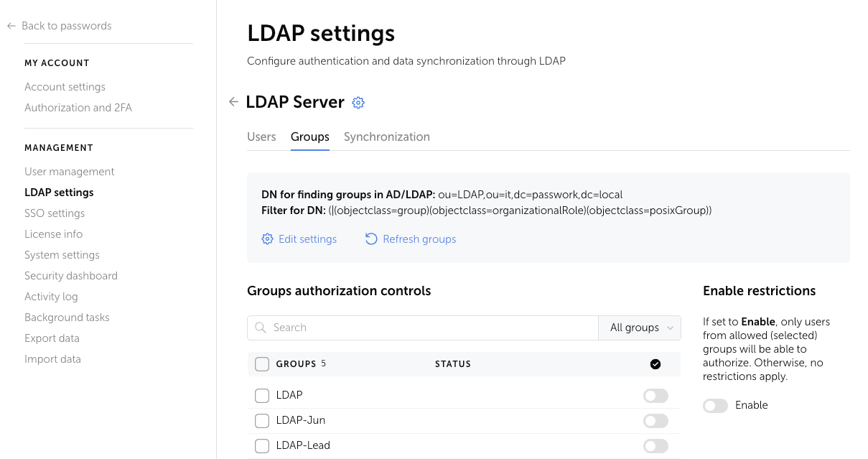This screenshot has width=868, height=459.
Task: Click the black checkmark icon in table header
Action: [x=655, y=364]
